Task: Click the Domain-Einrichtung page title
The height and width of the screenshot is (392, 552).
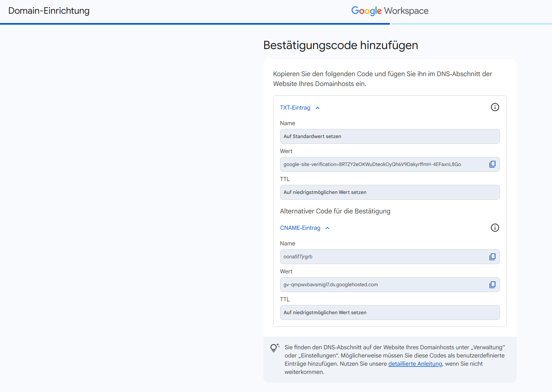Action: click(x=49, y=11)
